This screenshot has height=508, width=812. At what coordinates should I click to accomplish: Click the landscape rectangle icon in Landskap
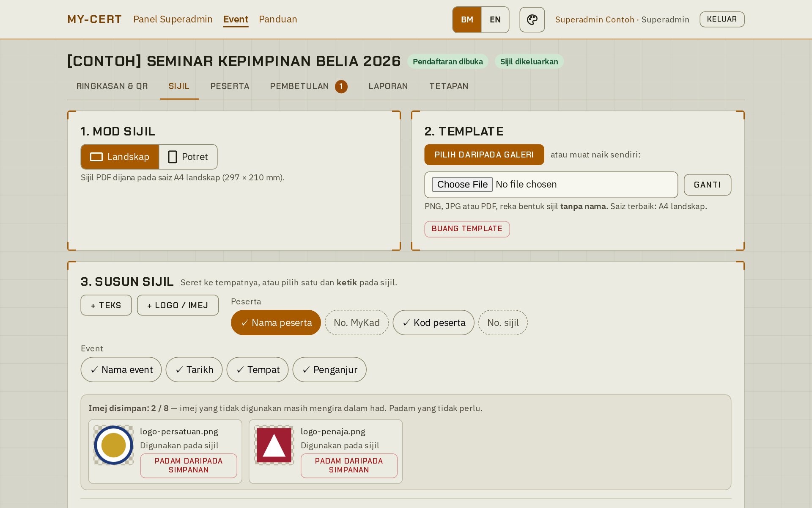(96, 157)
